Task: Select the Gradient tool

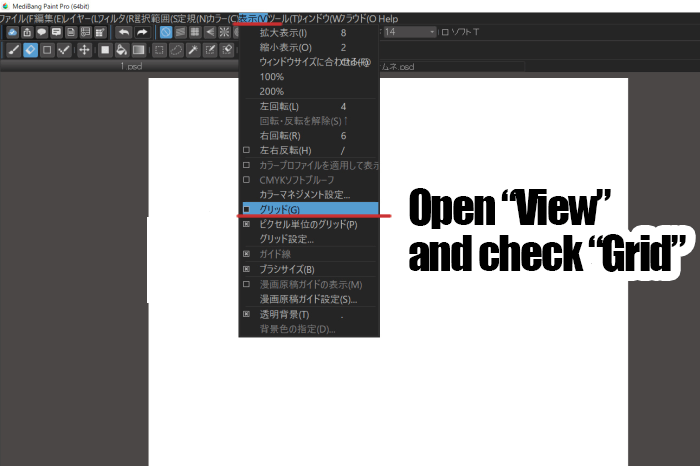Action: [x=138, y=50]
